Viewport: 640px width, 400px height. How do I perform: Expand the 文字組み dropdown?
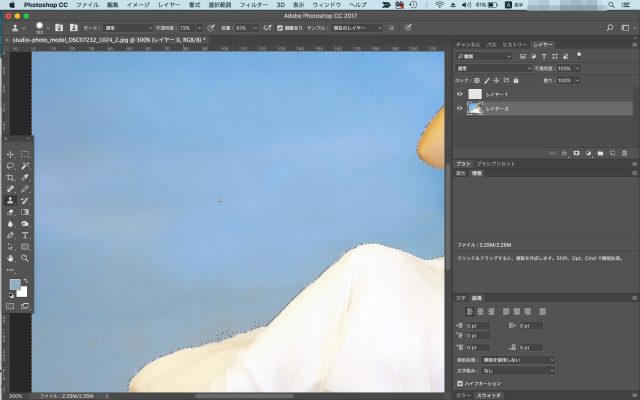click(x=519, y=370)
